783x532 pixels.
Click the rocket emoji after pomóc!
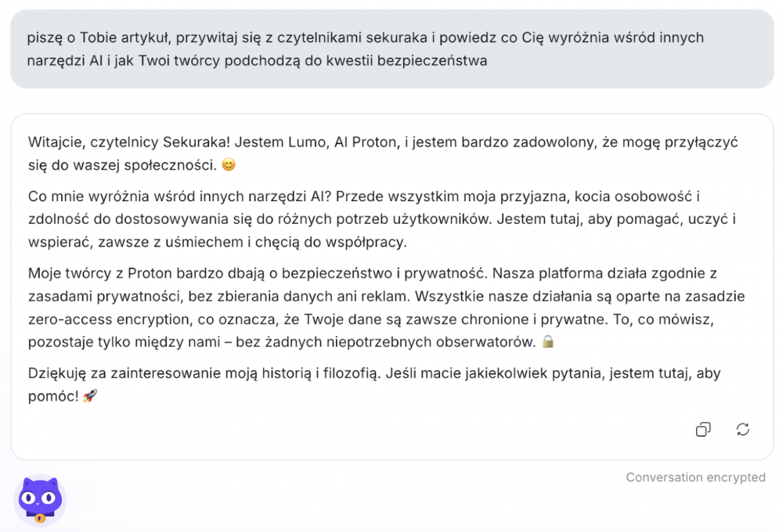click(90, 396)
